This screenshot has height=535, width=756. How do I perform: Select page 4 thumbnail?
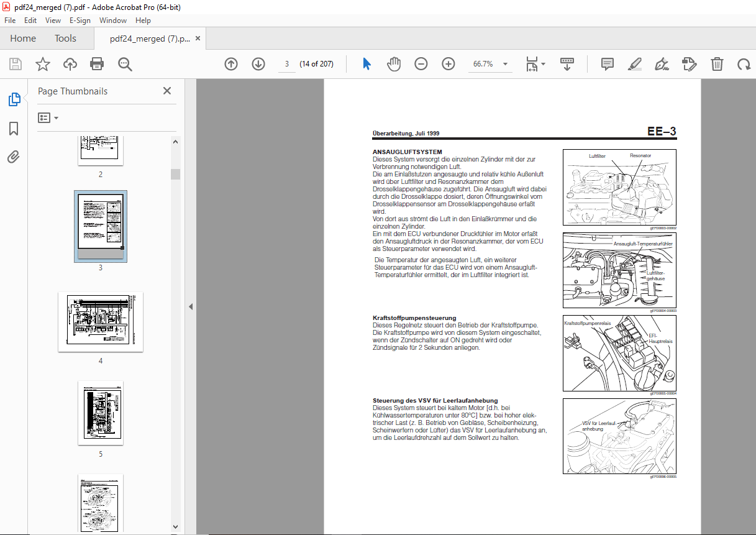tap(101, 322)
